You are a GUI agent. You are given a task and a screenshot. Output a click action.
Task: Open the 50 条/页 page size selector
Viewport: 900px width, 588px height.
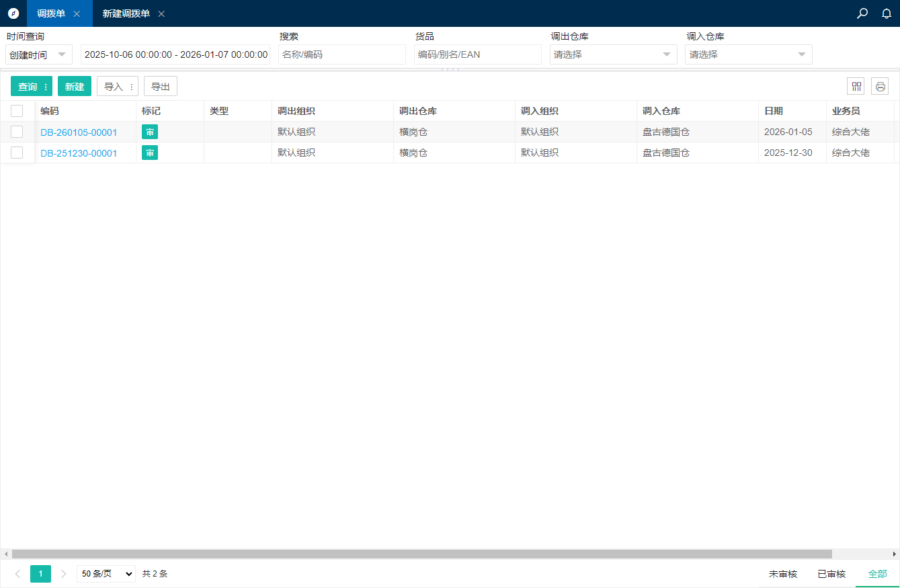pyautogui.click(x=106, y=574)
